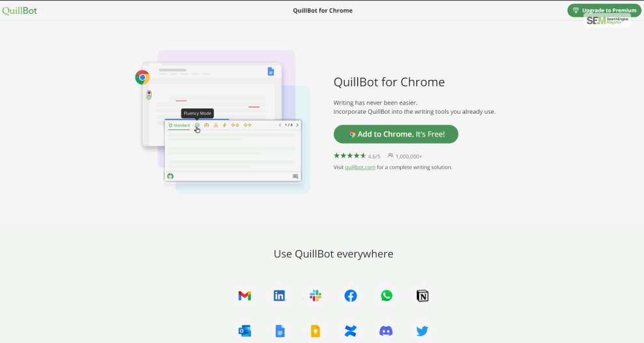Click the Facebook icon
644x343 pixels.
[351, 296]
